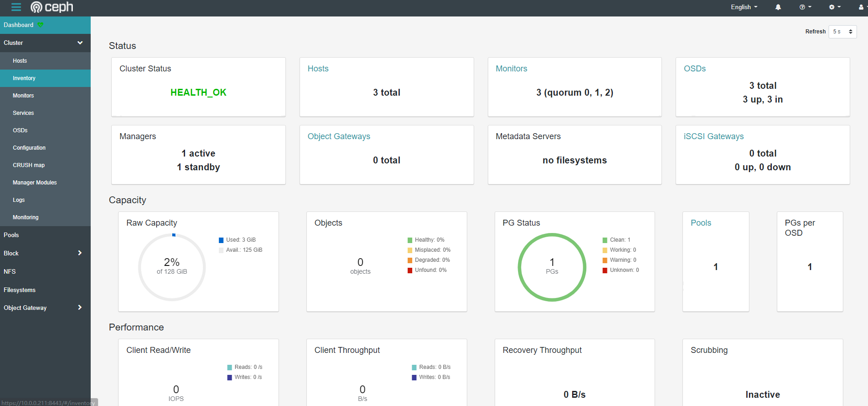
Task: Click the HEALTH_OK cluster status
Action: (198, 92)
